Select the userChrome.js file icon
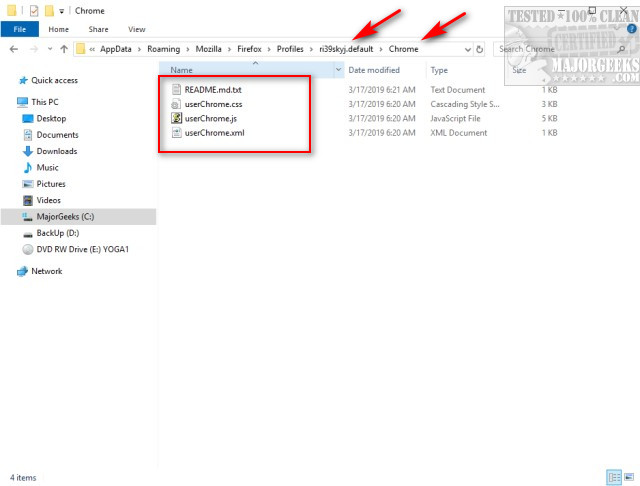 point(176,118)
